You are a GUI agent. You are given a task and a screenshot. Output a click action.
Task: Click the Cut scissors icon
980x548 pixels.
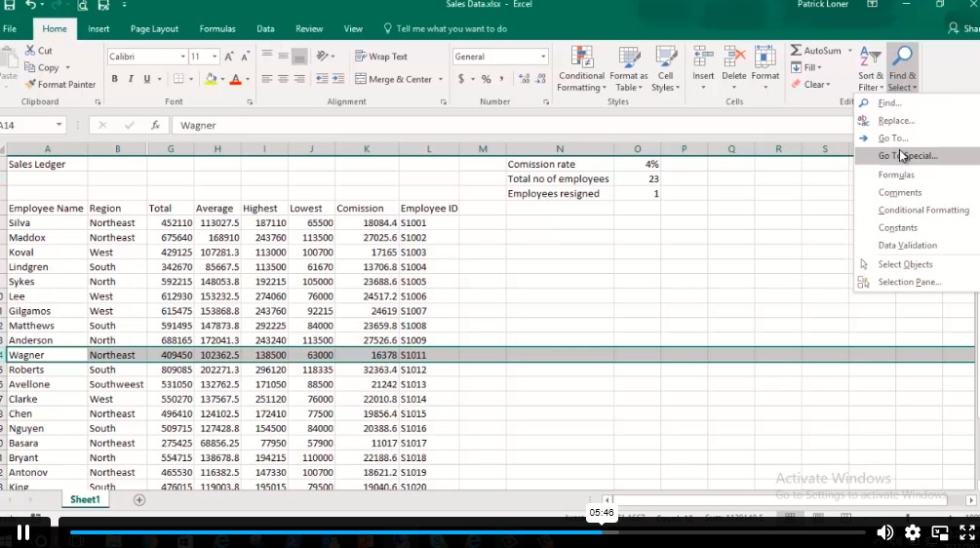(30, 50)
